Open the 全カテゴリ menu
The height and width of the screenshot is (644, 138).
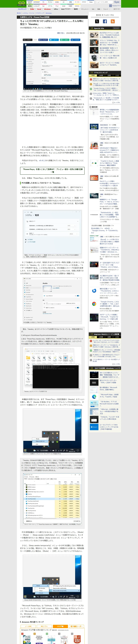pyautogui.click(x=117, y=9)
